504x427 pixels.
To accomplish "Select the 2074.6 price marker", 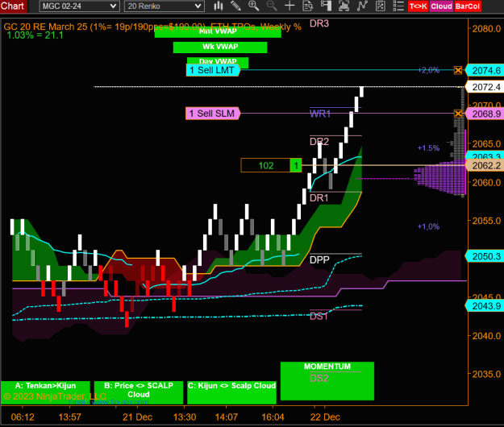I will pos(485,70).
